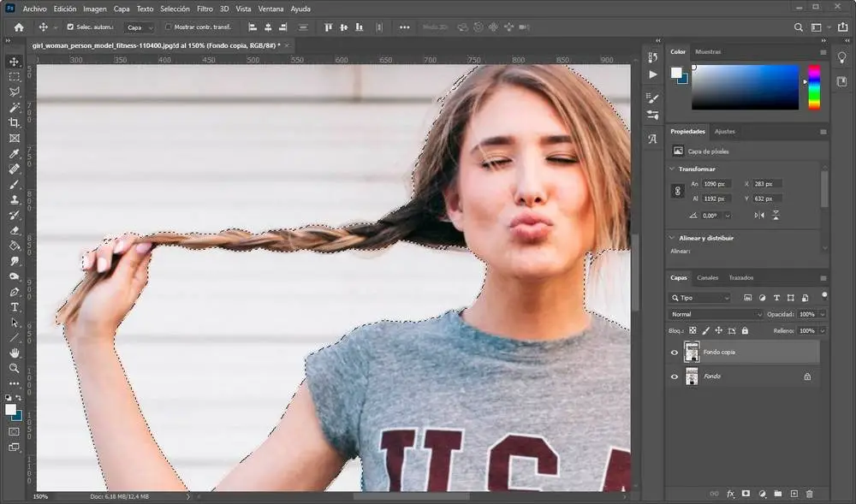Select the Eyedropper tool
This screenshot has width=856, height=504.
(15, 154)
